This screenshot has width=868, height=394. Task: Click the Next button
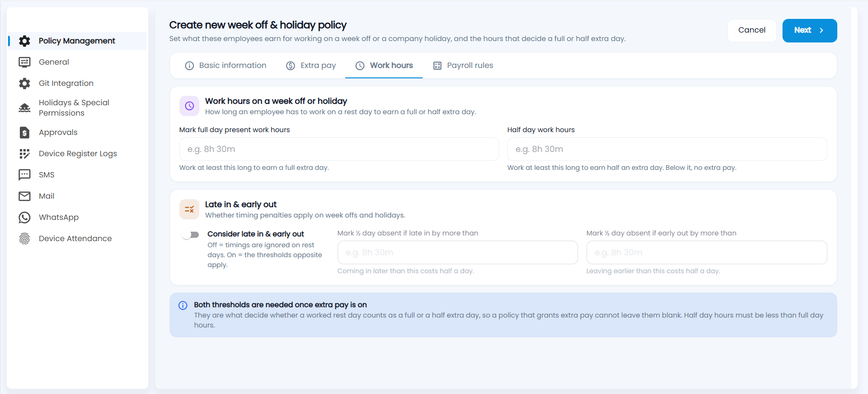coord(809,31)
